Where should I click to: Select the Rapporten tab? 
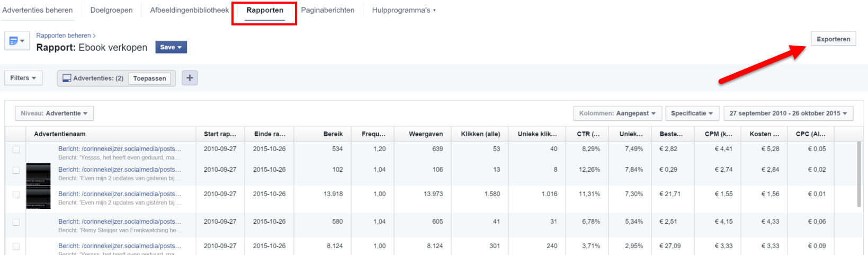click(265, 10)
